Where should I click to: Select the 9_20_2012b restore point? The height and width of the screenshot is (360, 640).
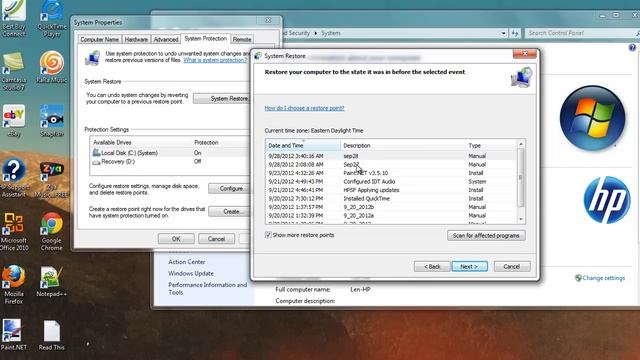pos(391,207)
